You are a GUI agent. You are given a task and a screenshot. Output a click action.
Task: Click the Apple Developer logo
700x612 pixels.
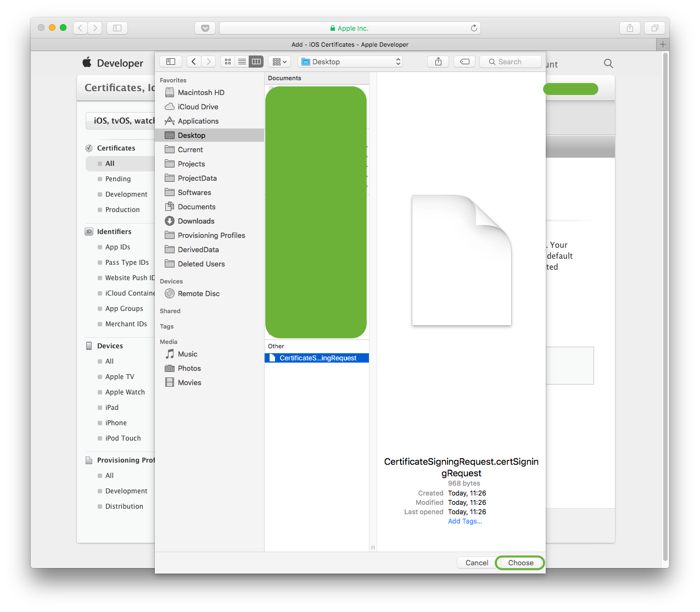tap(113, 63)
